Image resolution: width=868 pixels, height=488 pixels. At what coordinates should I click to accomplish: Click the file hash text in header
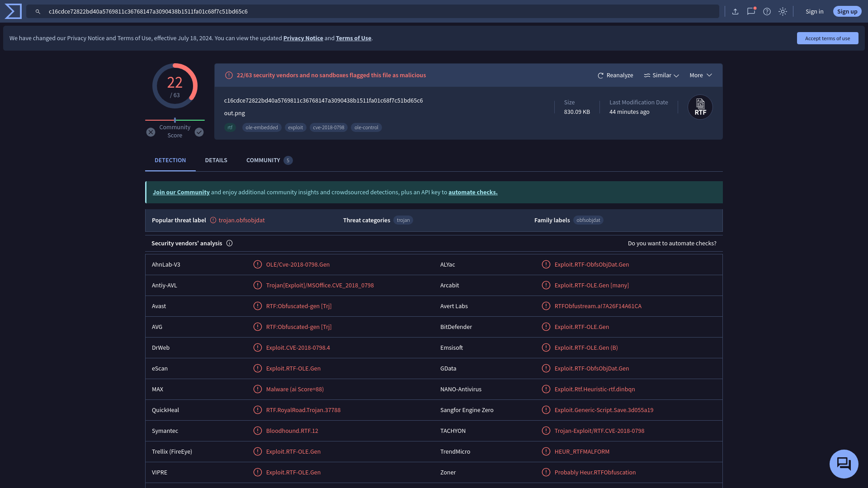tap(323, 101)
